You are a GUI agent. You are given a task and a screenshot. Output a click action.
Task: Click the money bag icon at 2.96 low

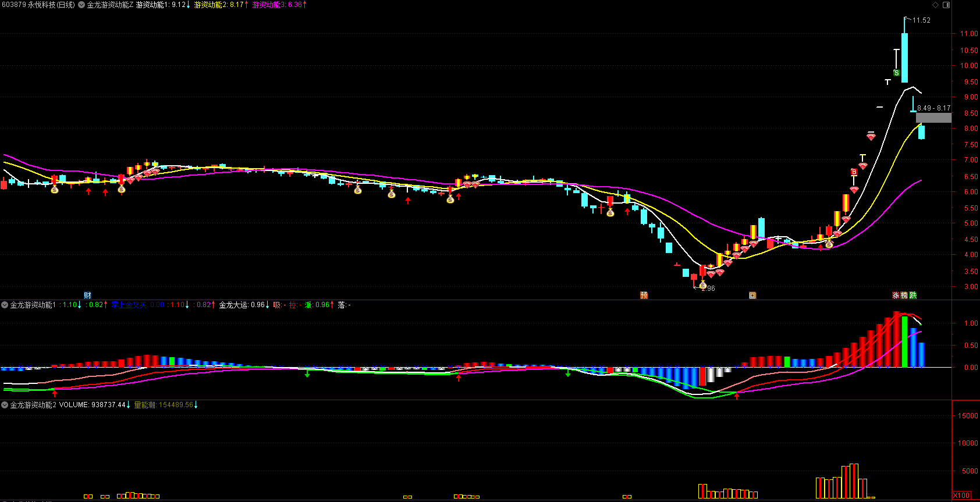(x=702, y=285)
